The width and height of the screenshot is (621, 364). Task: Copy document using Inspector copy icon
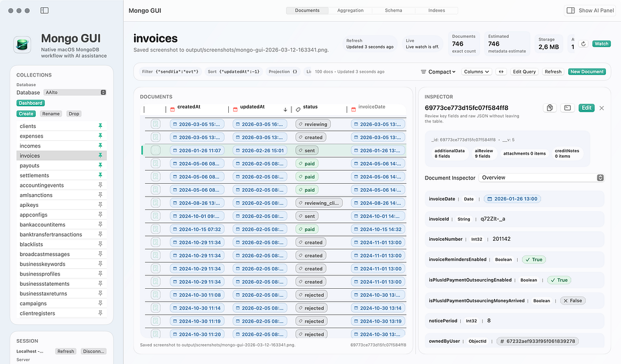[550, 107]
